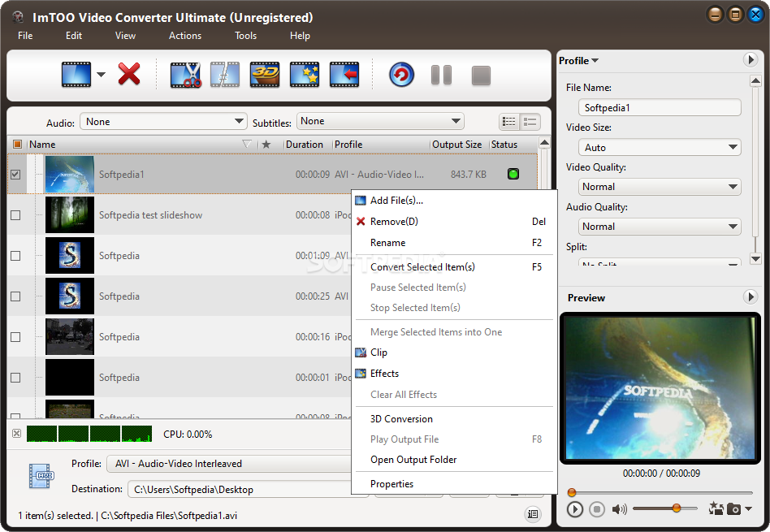
Task: Play the preview video
Action: [574, 509]
